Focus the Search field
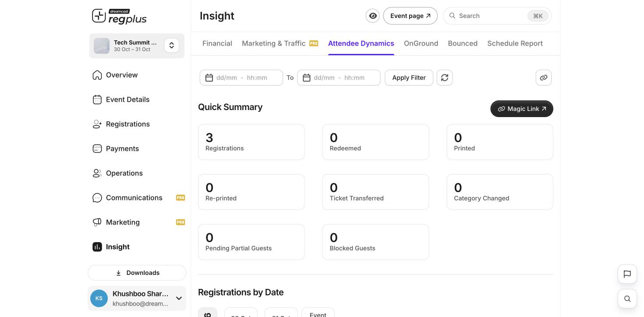The height and width of the screenshot is (317, 644). [497, 16]
